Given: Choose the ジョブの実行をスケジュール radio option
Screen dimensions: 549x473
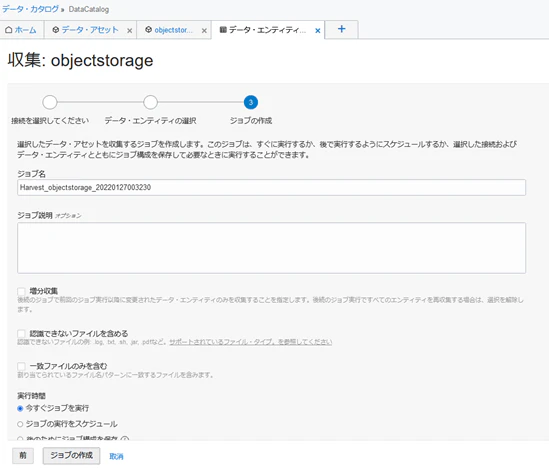Looking at the screenshot, I should click(x=20, y=424).
